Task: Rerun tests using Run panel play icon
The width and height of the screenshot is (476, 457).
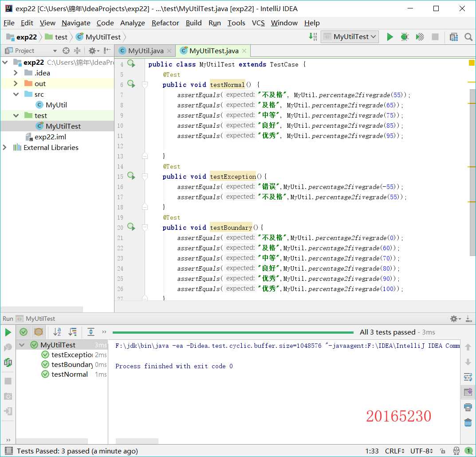Action: pos(8,332)
